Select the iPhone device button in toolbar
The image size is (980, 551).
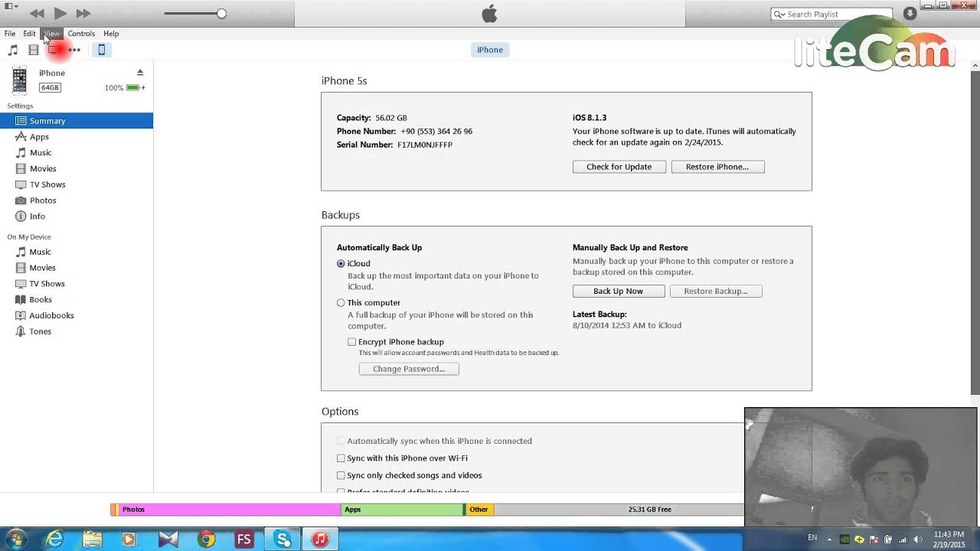point(101,50)
